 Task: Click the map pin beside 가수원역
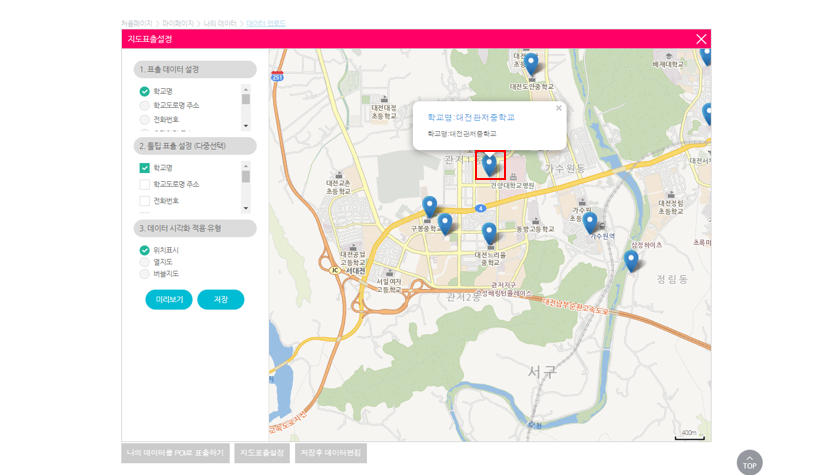[x=589, y=223]
